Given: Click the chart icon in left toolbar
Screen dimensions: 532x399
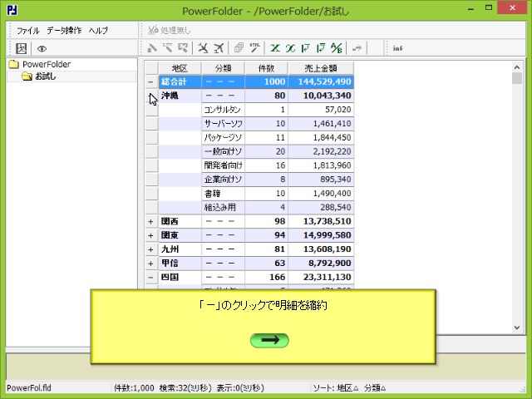Looking at the screenshot, I should pos(22,48).
